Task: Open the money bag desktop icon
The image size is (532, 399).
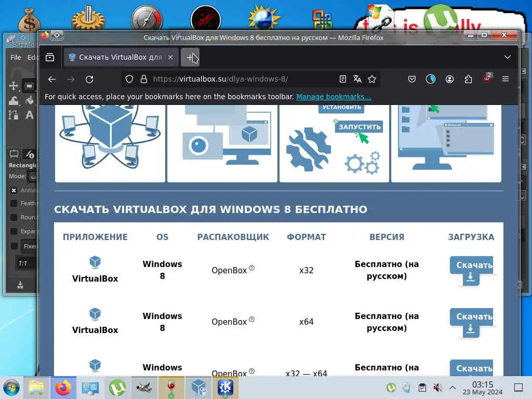Action: 29,20
